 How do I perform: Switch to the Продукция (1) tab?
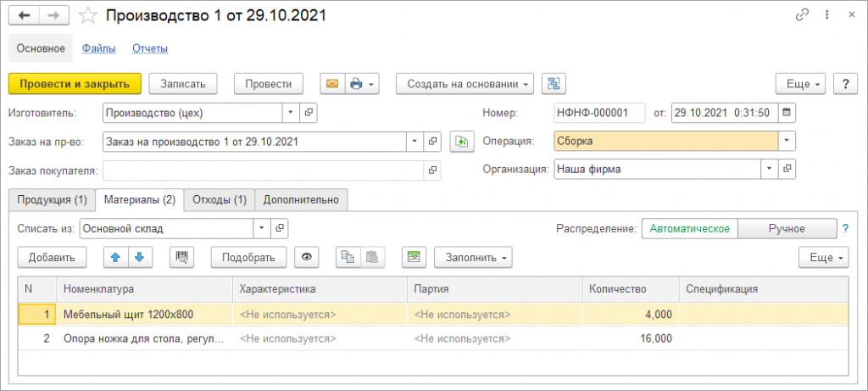[x=52, y=200]
